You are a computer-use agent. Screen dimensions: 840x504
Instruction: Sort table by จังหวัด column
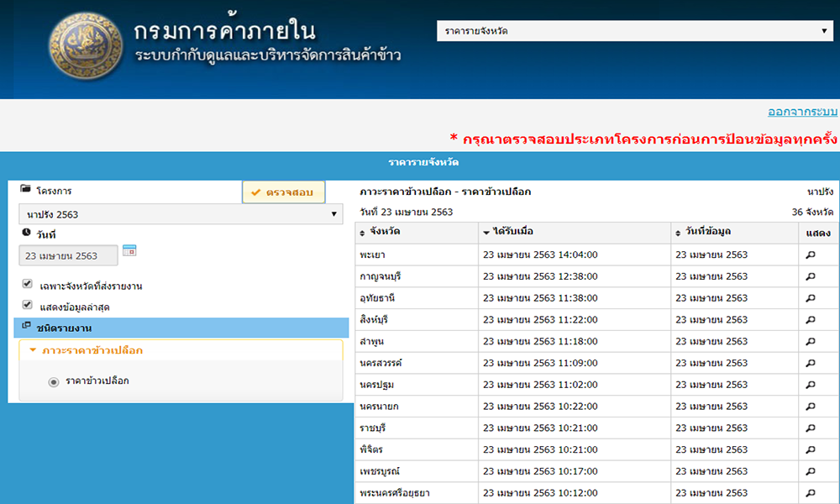pyautogui.click(x=417, y=232)
